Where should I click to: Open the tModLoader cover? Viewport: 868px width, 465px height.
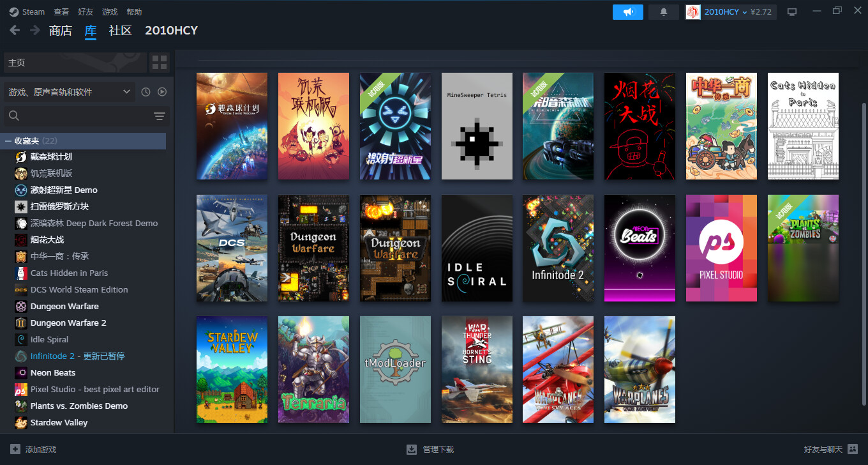tap(395, 369)
